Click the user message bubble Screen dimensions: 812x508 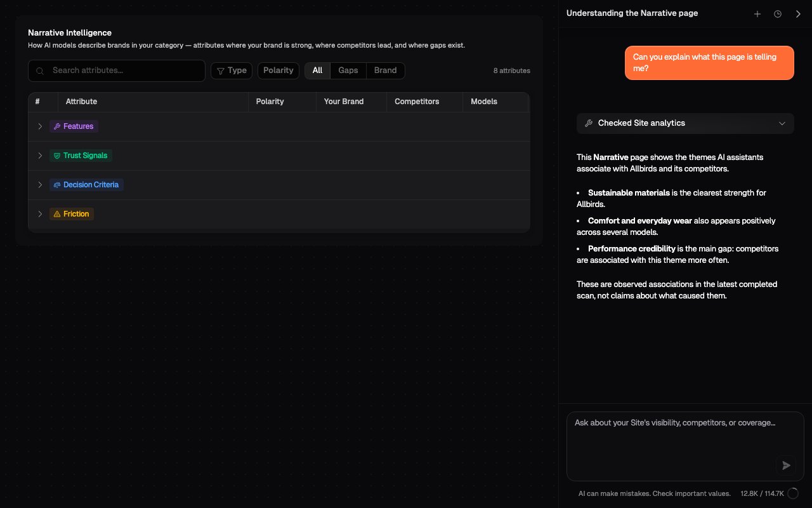click(709, 62)
